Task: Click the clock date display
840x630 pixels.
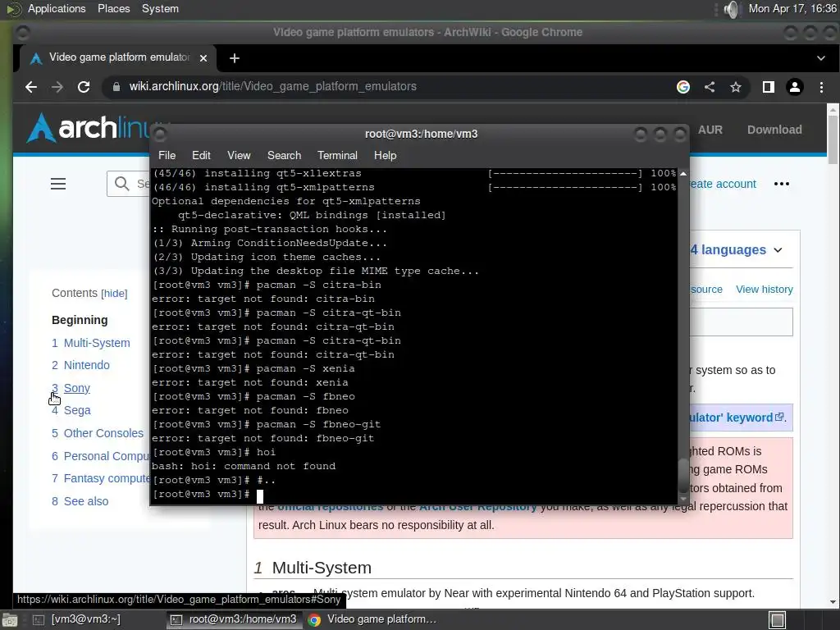Action: [792, 8]
